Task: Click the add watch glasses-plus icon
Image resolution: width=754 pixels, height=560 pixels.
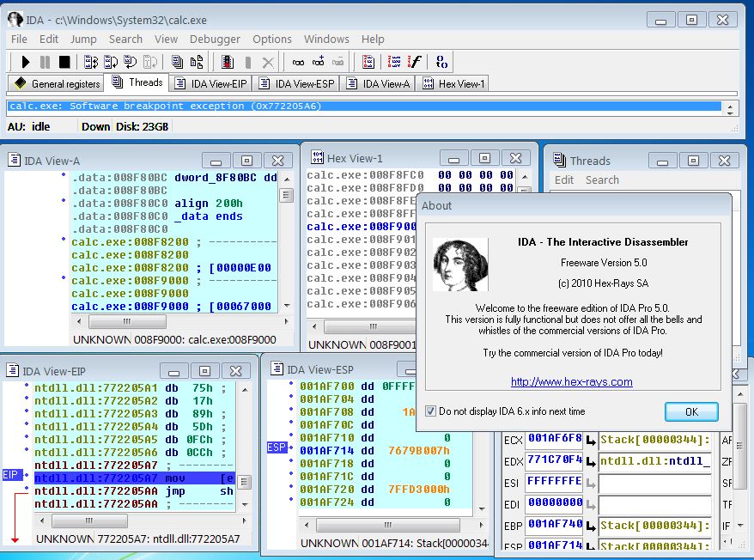Action: [318, 62]
